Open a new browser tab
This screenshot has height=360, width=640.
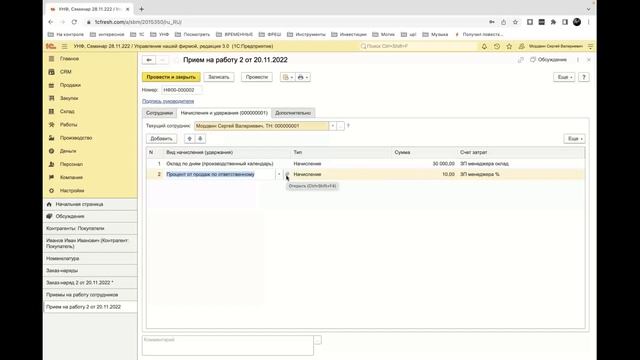[x=142, y=9]
